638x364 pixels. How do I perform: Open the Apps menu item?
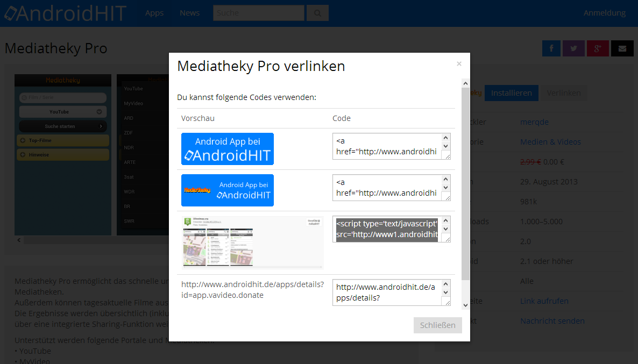[154, 13]
